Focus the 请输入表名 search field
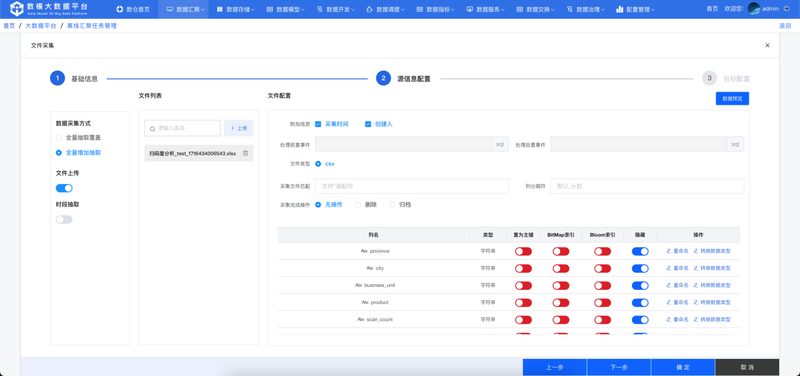The height and width of the screenshot is (376, 800). click(182, 128)
